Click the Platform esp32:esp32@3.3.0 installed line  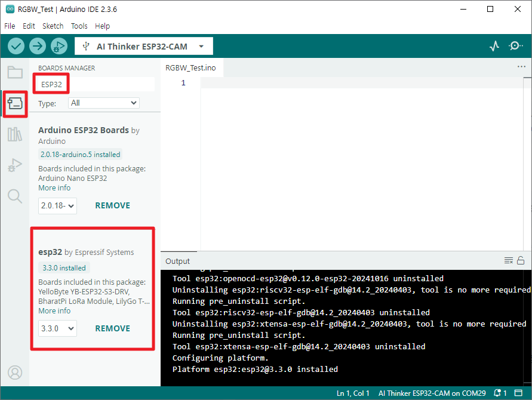point(255,369)
